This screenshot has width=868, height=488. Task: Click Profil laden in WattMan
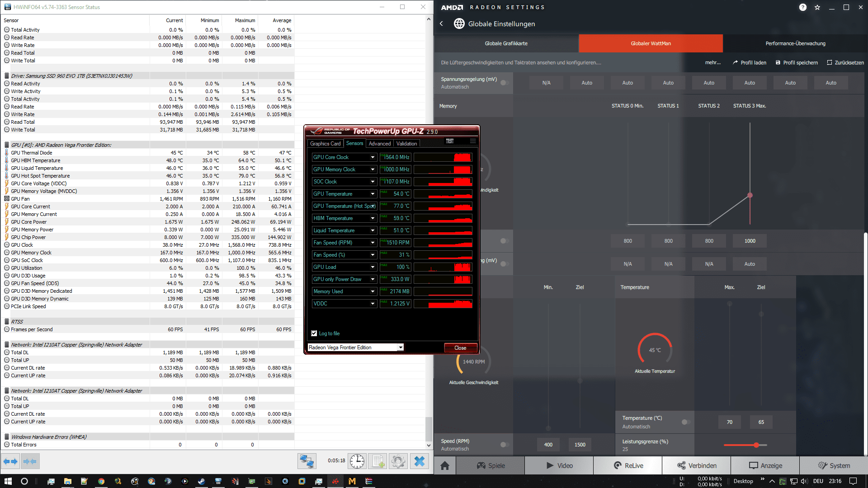coord(750,63)
